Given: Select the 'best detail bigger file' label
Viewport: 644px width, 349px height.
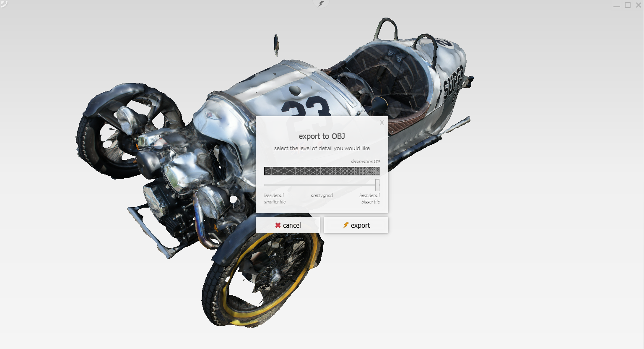Looking at the screenshot, I should coord(370,198).
